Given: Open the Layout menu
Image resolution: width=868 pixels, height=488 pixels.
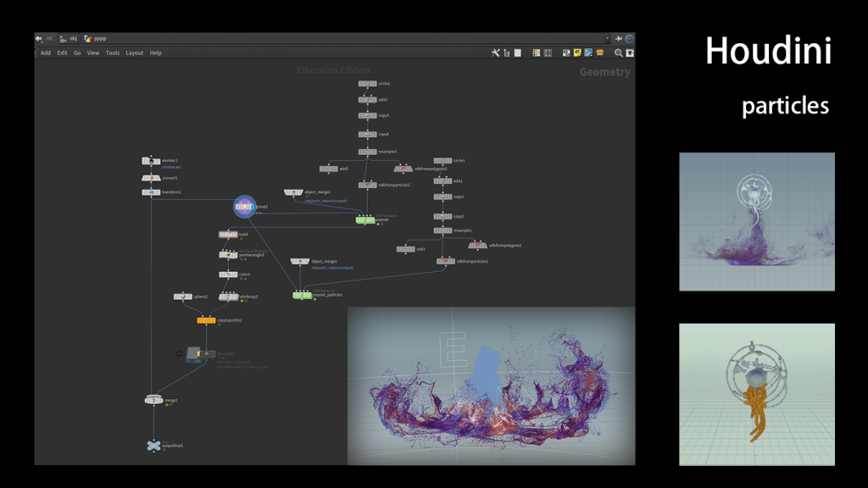Looking at the screenshot, I should tap(135, 53).
